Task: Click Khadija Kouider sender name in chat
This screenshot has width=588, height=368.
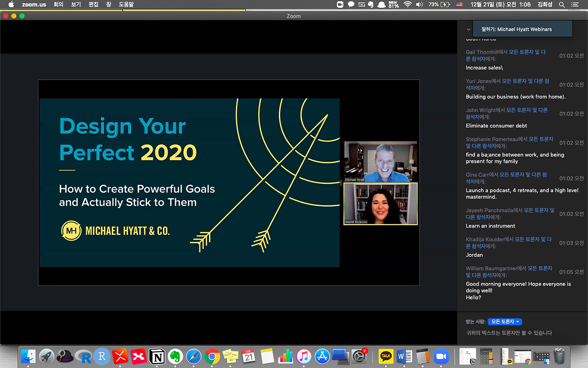Action: pyautogui.click(x=485, y=240)
